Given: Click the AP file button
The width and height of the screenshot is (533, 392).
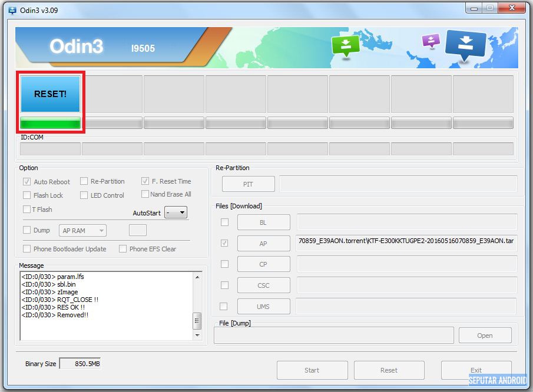Looking at the screenshot, I should [x=263, y=244].
